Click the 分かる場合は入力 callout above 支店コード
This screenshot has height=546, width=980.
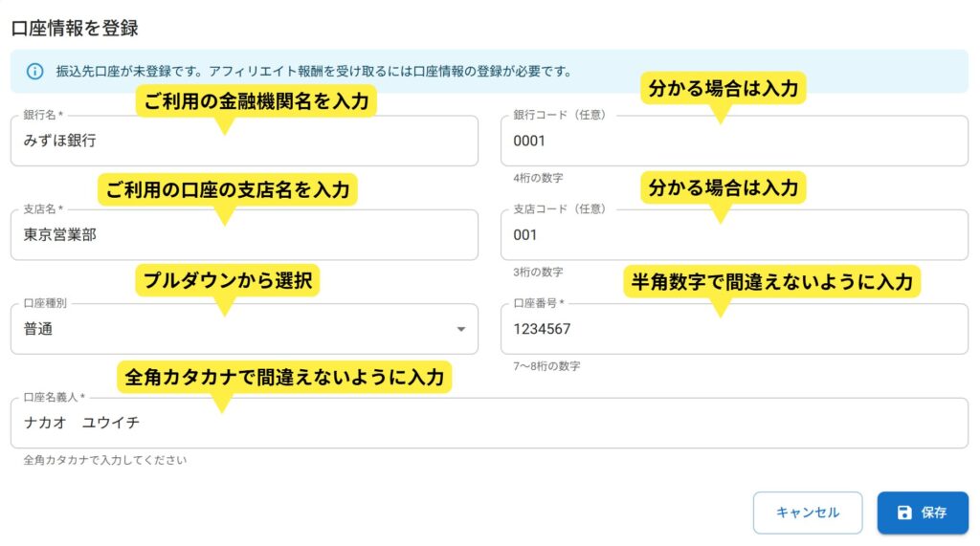pos(723,187)
